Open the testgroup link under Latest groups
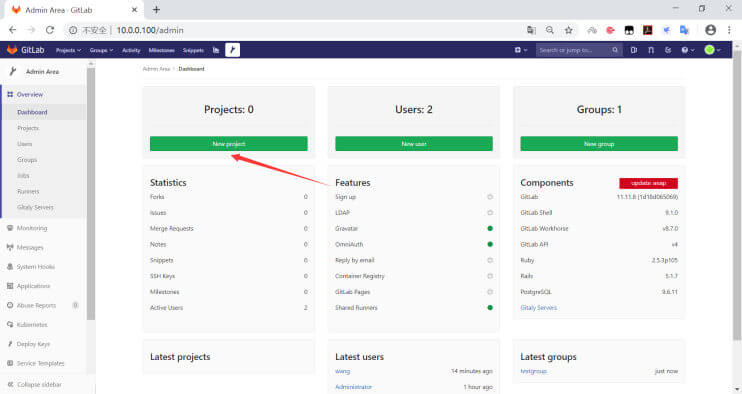 click(533, 371)
